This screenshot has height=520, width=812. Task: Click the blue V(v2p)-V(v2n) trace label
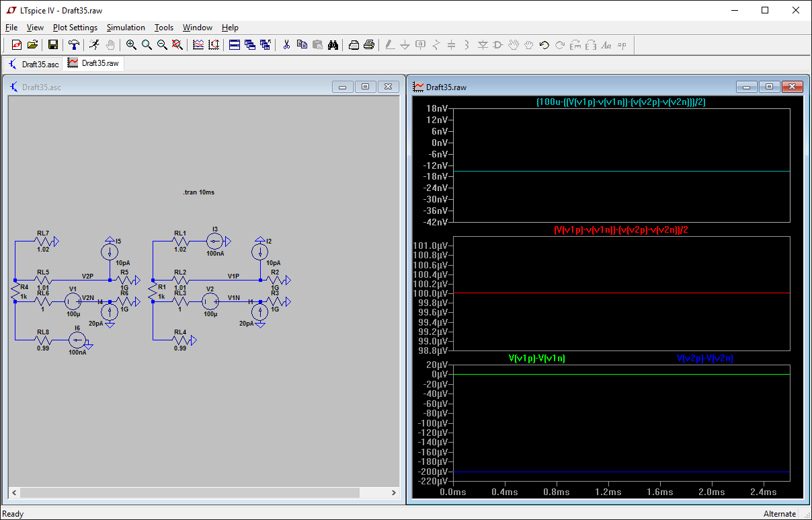pyautogui.click(x=704, y=359)
